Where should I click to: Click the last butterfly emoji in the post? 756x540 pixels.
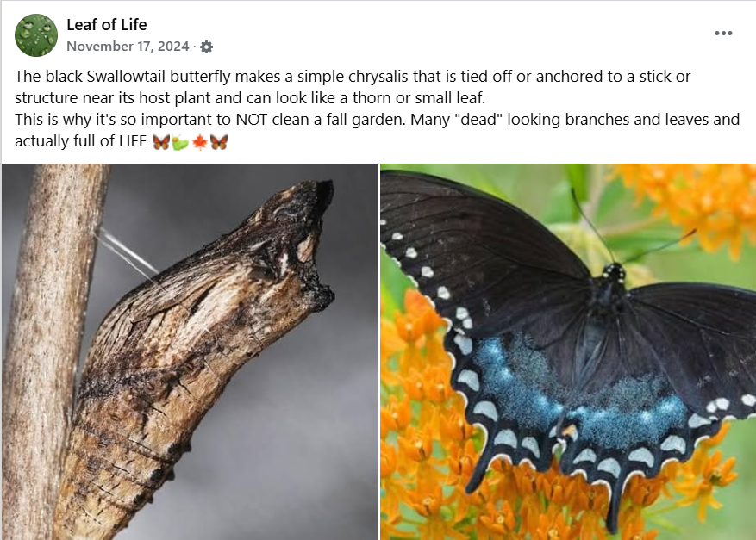[219, 142]
